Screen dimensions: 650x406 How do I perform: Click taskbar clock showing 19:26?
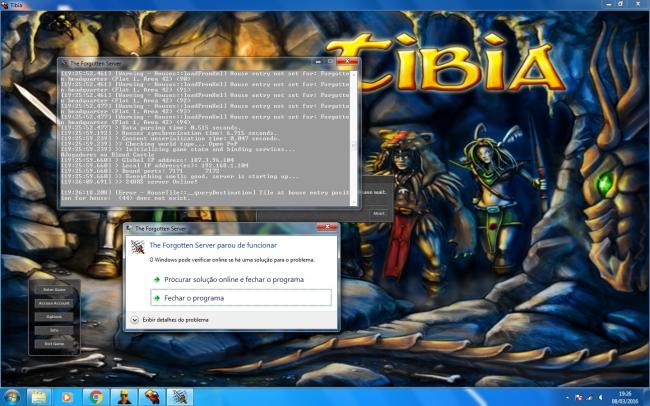625,397
